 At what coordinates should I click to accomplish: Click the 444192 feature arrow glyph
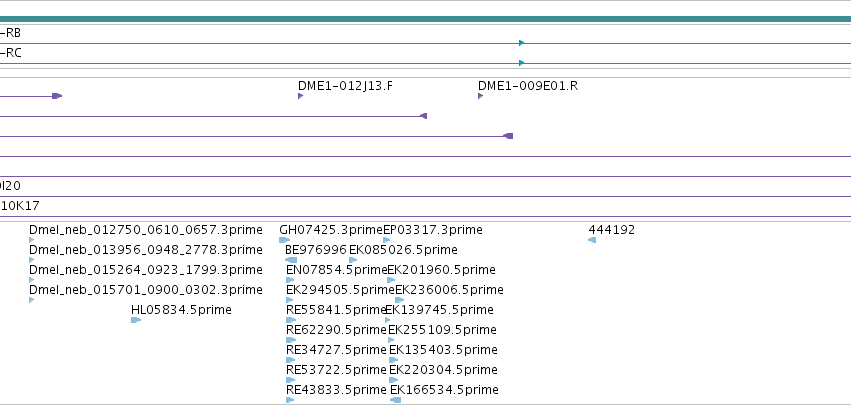(592, 240)
